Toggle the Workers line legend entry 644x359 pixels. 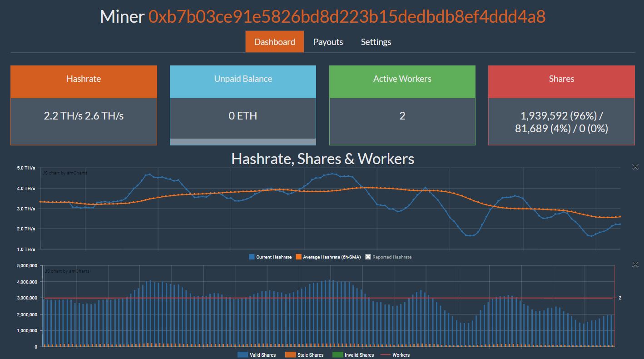[395, 355]
